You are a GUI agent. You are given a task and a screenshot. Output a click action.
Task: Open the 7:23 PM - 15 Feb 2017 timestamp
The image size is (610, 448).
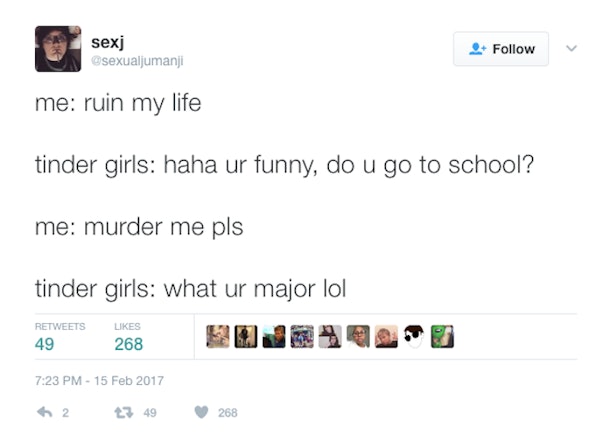coord(99,380)
